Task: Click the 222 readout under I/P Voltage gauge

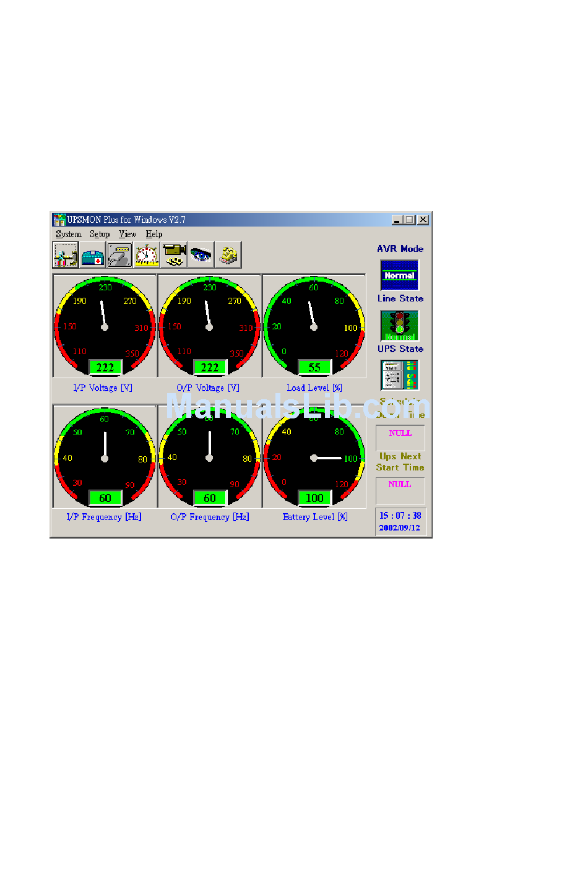Action: [105, 367]
